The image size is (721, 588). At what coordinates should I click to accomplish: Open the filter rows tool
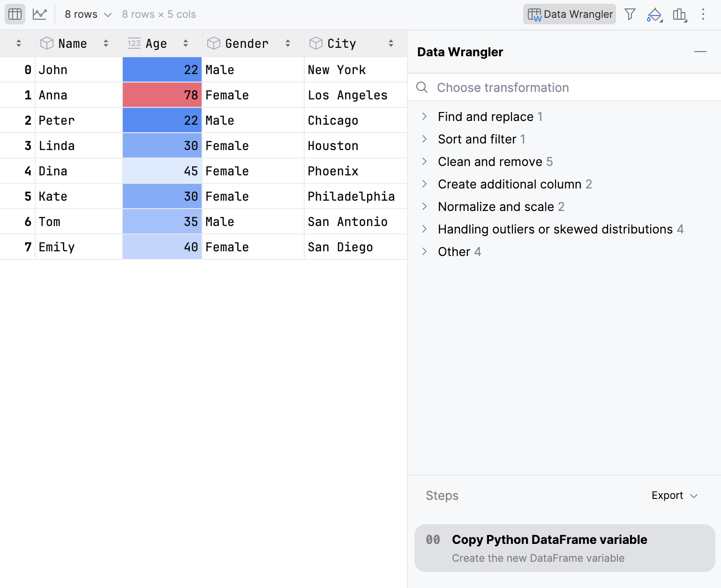(629, 14)
